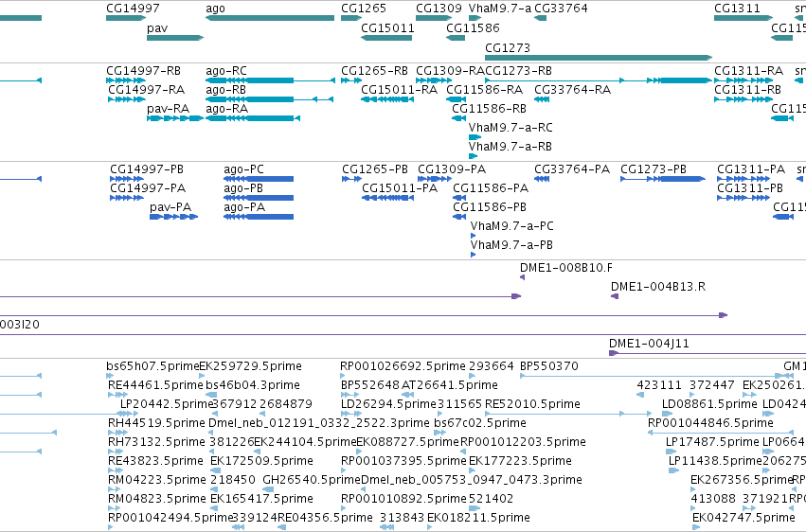The width and height of the screenshot is (806, 532).
Task: Select the VhaM9.7-a-RB transcript
Action: (473, 156)
